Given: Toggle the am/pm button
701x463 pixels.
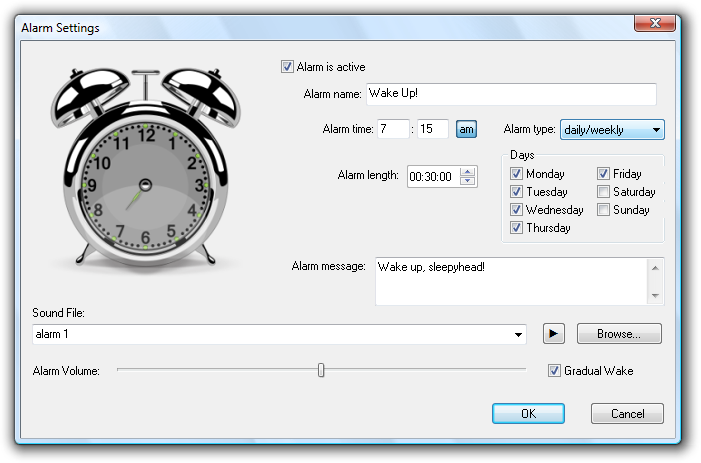Looking at the screenshot, I should click(x=466, y=129).
